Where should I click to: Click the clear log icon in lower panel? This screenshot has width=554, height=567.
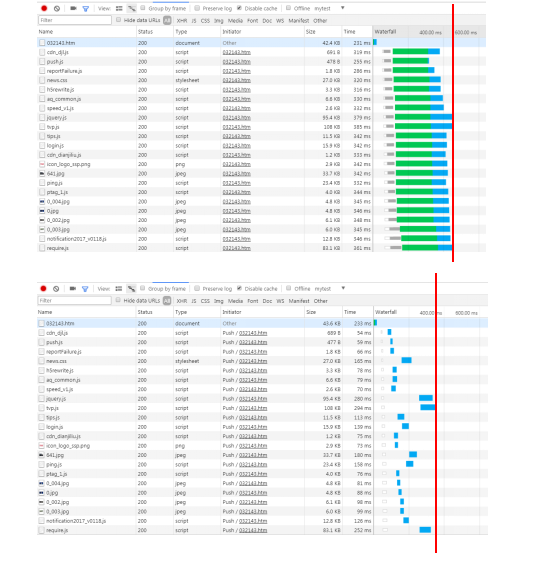click(x=56, y=289)
